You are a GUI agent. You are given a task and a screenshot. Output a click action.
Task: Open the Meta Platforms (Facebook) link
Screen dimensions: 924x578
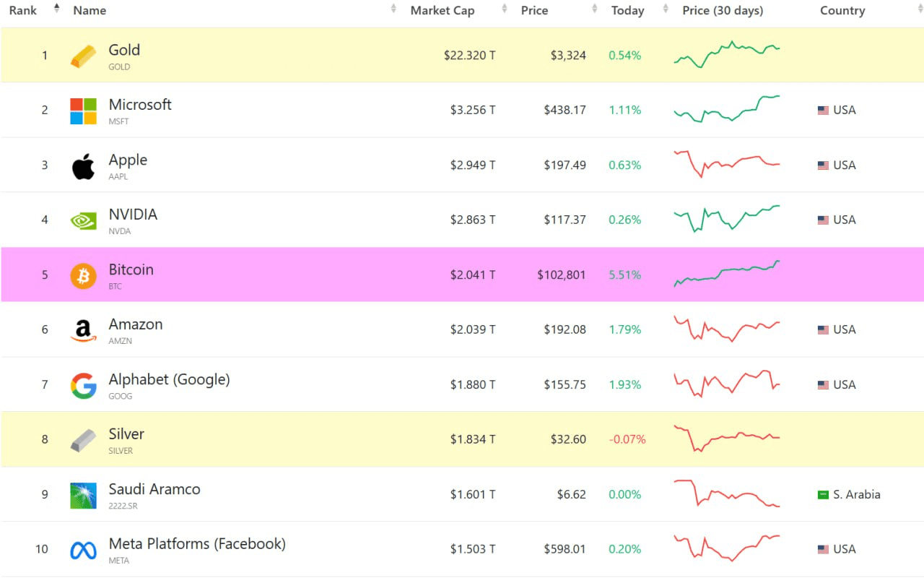coord(197,544)
